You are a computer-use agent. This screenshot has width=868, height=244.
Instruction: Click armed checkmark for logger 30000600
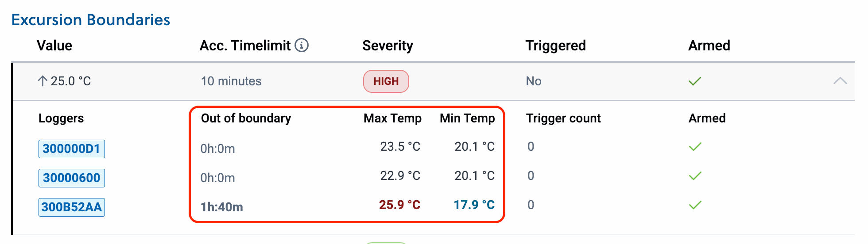(x=695, y=175)
